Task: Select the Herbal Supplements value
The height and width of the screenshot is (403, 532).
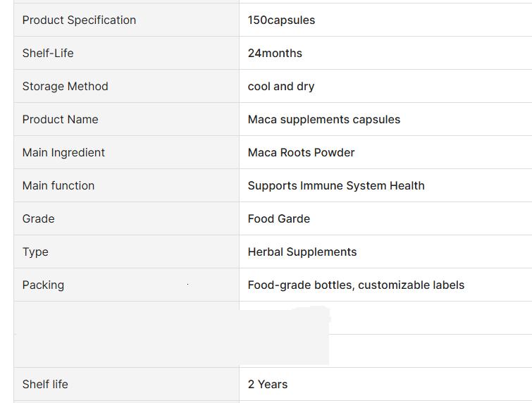Action: click(302, 252)
